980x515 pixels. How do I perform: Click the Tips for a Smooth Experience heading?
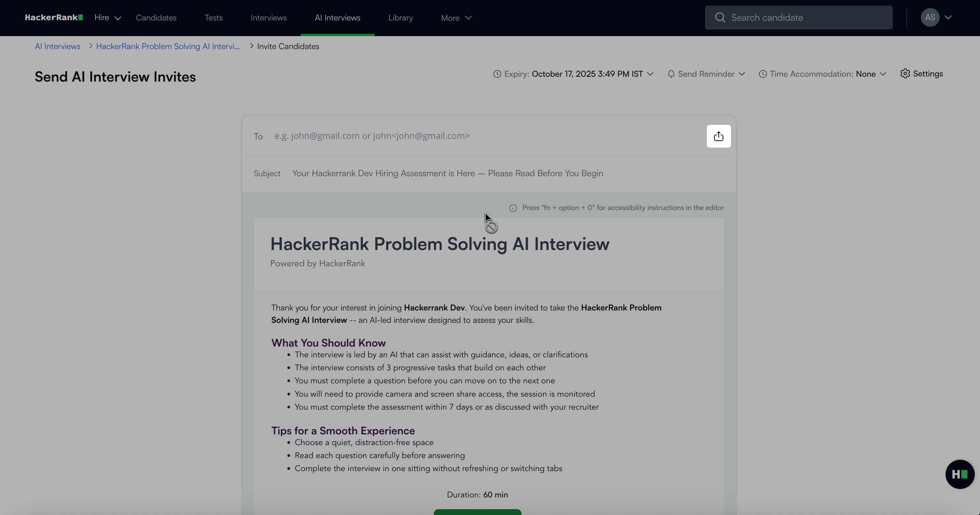click(x=343, y=430)
